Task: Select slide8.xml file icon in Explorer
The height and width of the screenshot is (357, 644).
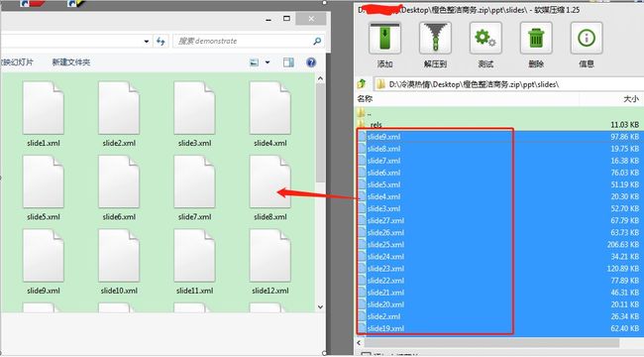Action: (269, 181)
